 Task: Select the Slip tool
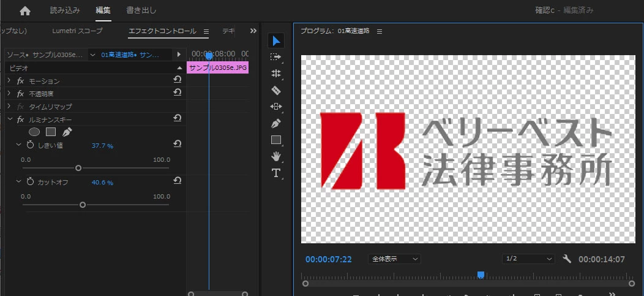point(275,107)
